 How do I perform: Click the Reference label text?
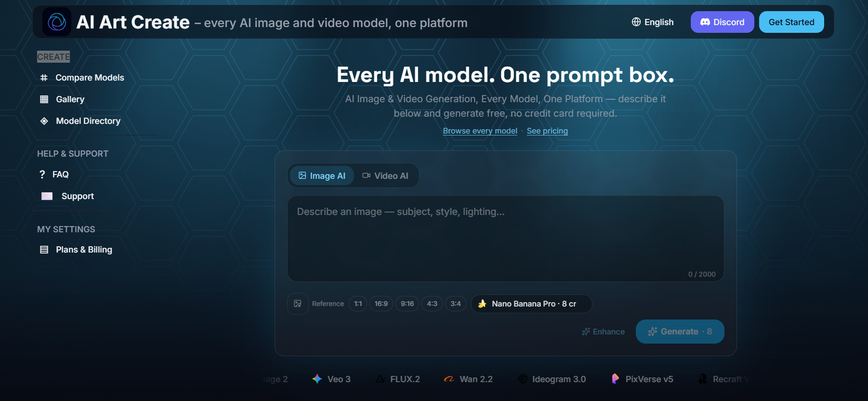328,304
